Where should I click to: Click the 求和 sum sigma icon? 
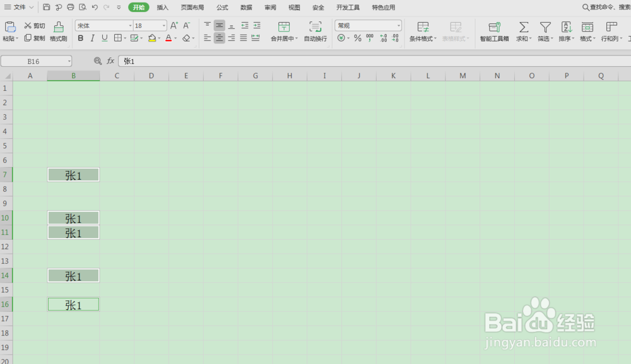[x=524, y=27]
